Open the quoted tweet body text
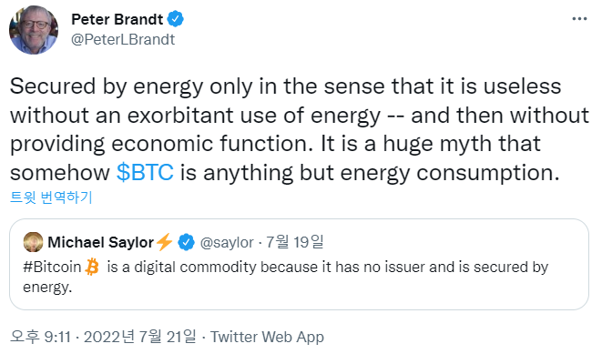Image resolution: width=602 pixels, height=364 pixels. [286, 277]
